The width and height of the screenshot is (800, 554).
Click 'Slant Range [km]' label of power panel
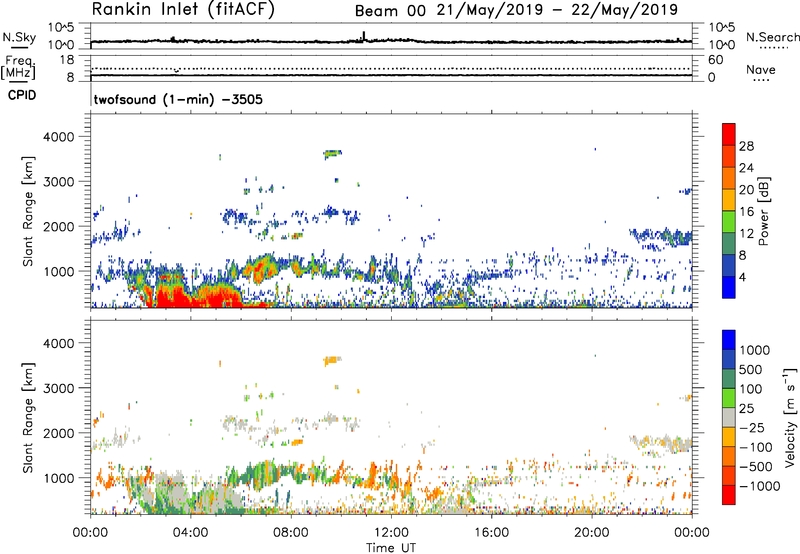pyautogui.click(x=28, y=211)
